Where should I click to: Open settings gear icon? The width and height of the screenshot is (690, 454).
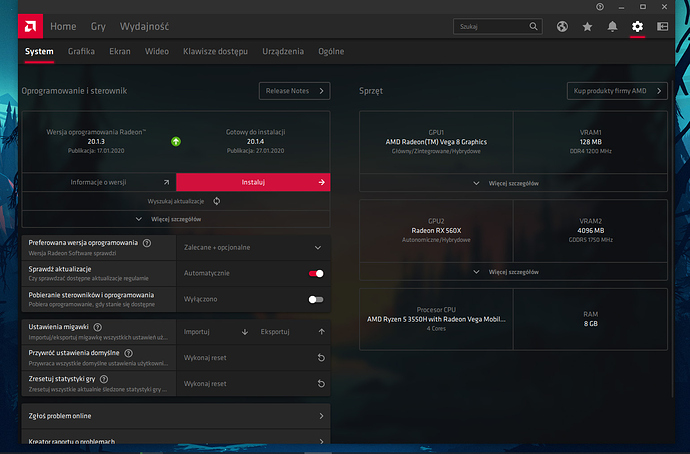[637, 26]
